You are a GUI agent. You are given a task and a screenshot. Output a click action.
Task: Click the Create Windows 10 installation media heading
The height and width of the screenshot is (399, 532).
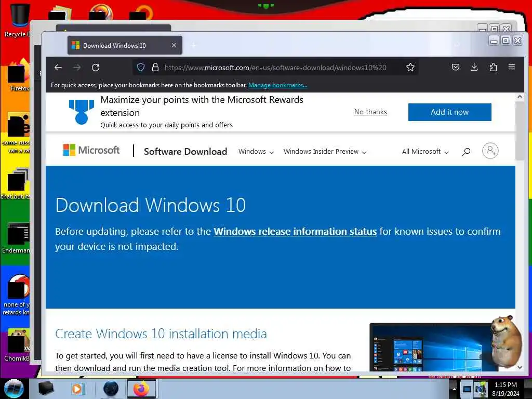[x=161, y=334]
